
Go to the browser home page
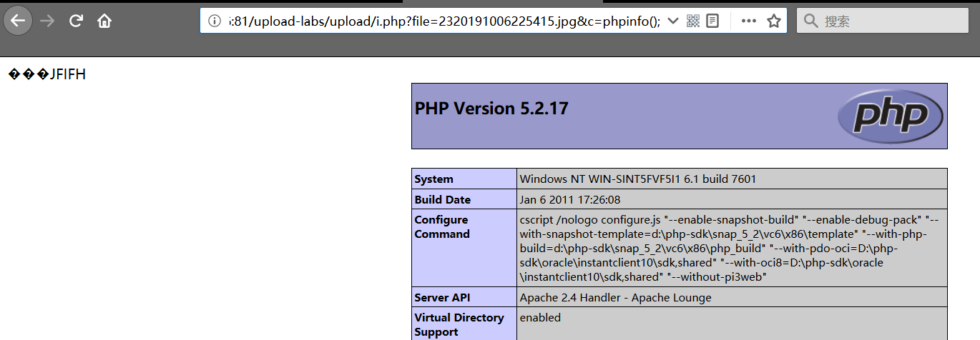(104, 21)
